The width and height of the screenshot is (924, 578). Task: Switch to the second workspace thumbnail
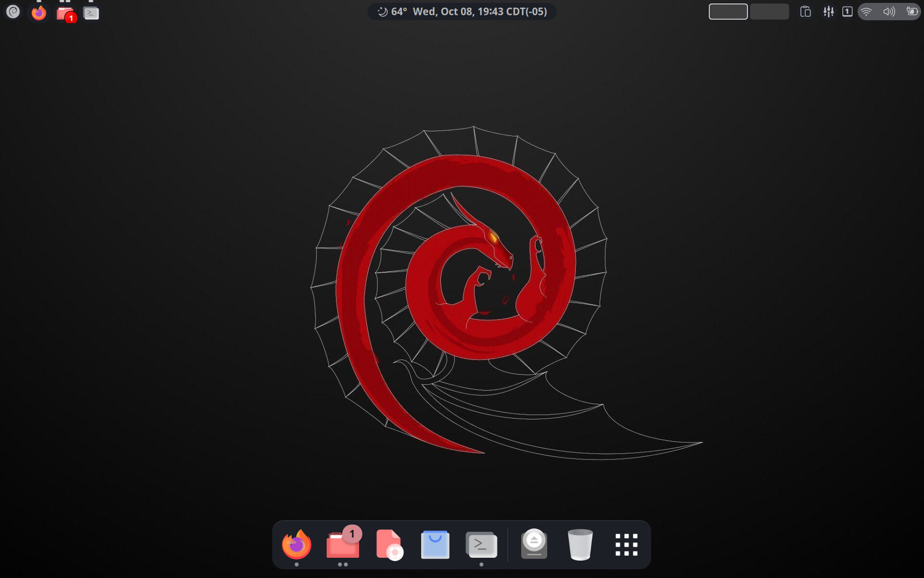pyautogui.click(x=769, y=12)
